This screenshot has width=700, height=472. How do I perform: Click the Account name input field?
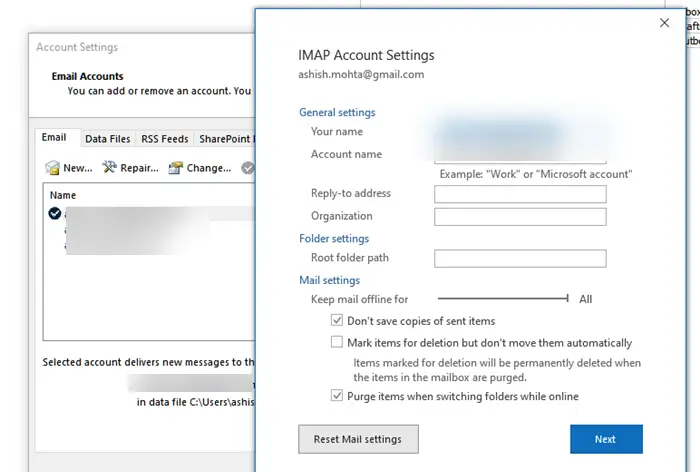(520, 155)
